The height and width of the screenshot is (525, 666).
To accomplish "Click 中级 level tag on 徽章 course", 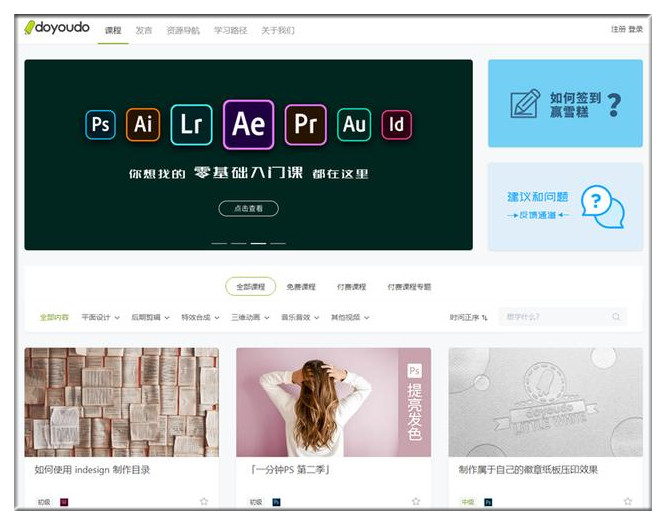I will click(468, 502).
